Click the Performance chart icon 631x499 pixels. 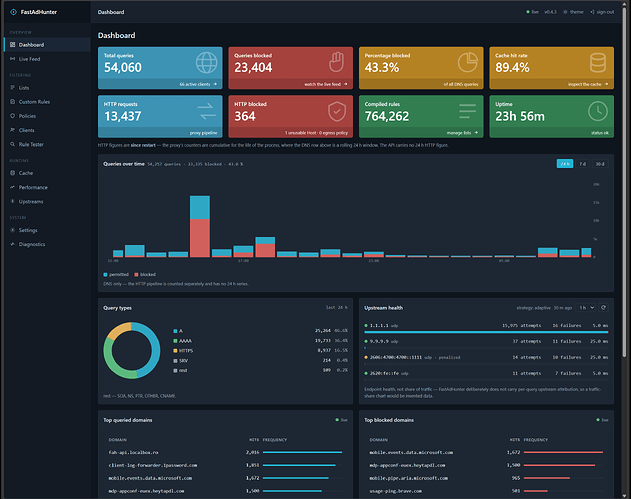tap(12, 187)
